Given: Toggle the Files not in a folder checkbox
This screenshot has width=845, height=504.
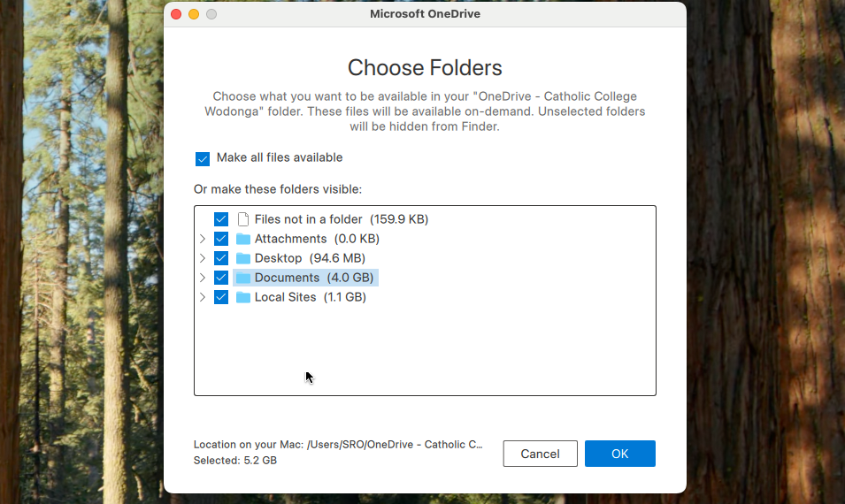Looking at the screenshot, I should (221, 219).
